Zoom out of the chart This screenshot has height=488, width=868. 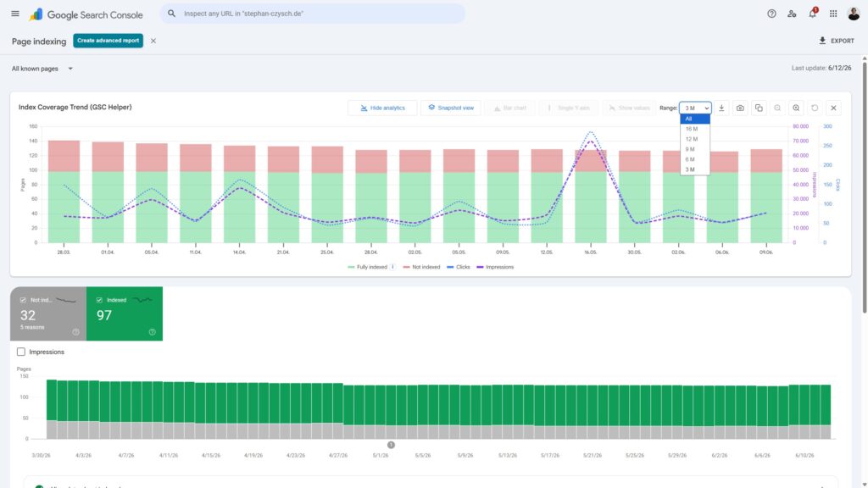[x=777, y=108]
